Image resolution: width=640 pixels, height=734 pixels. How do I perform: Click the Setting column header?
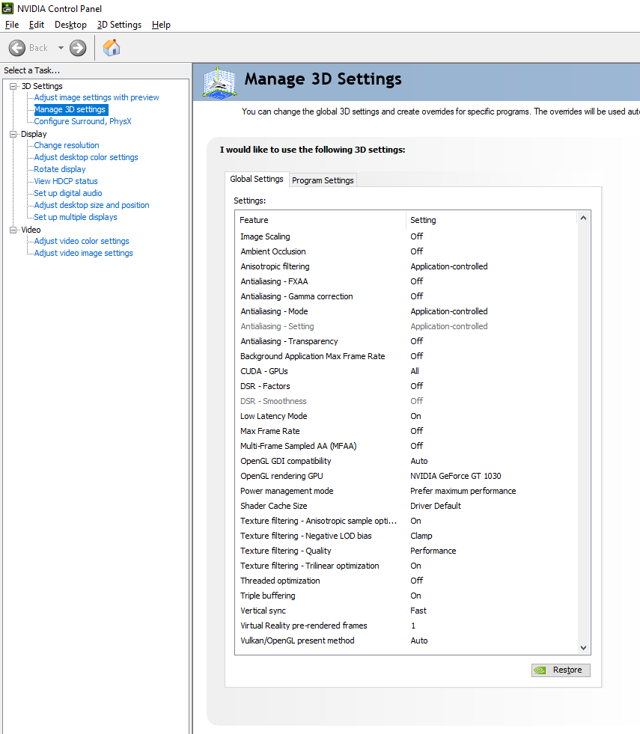click(492, 220)
